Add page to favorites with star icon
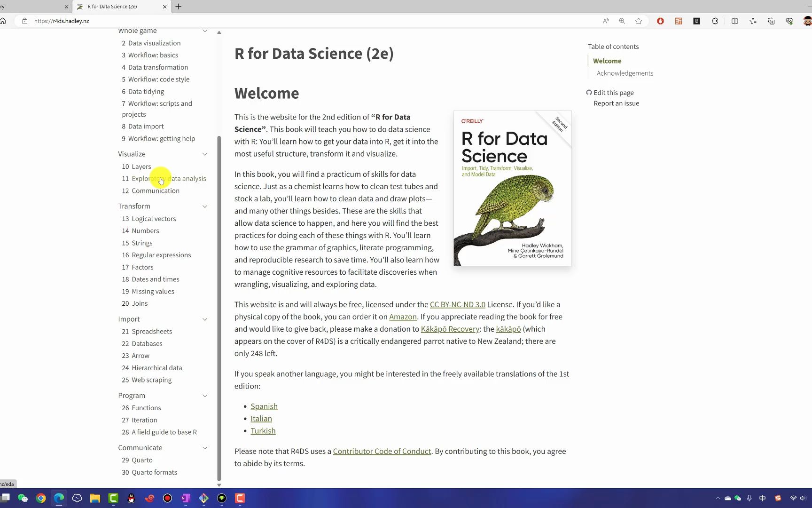Viewport: 812px width, 508px height. 639,21
